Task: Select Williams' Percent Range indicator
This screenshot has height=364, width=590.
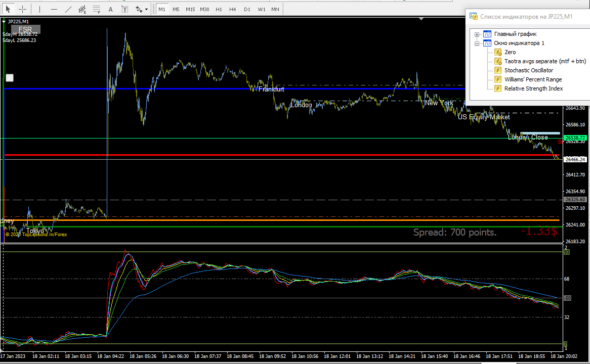Action: pos(533,79)
